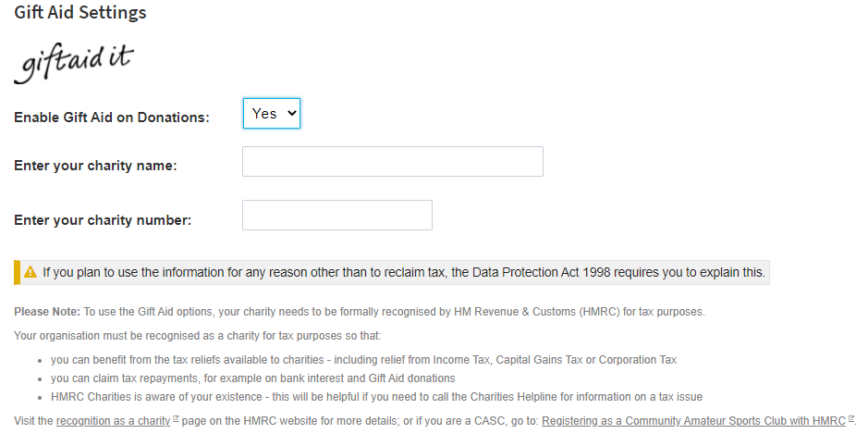Click the bullet about claiming tax repayments

point(252,378)
